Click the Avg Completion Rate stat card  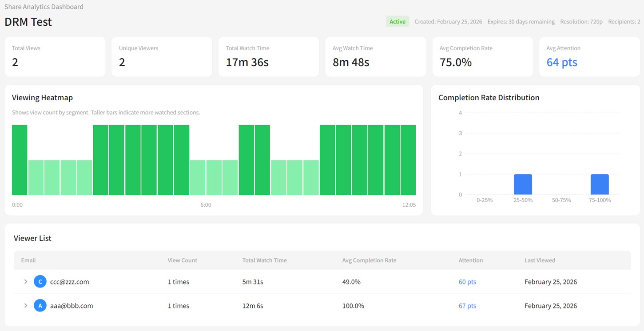click(482, 56)
